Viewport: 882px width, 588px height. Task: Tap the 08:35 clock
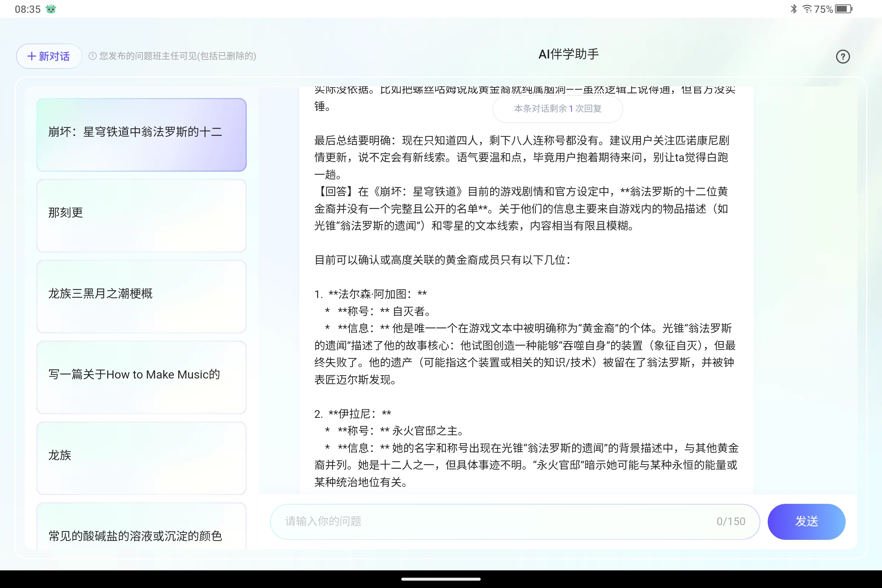28,9
